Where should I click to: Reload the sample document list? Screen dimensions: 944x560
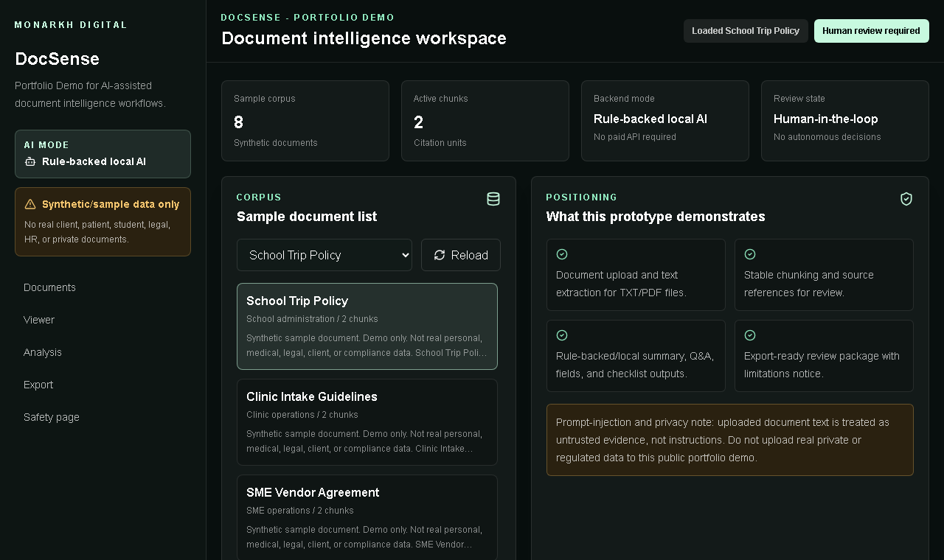(x=461, y=255)
